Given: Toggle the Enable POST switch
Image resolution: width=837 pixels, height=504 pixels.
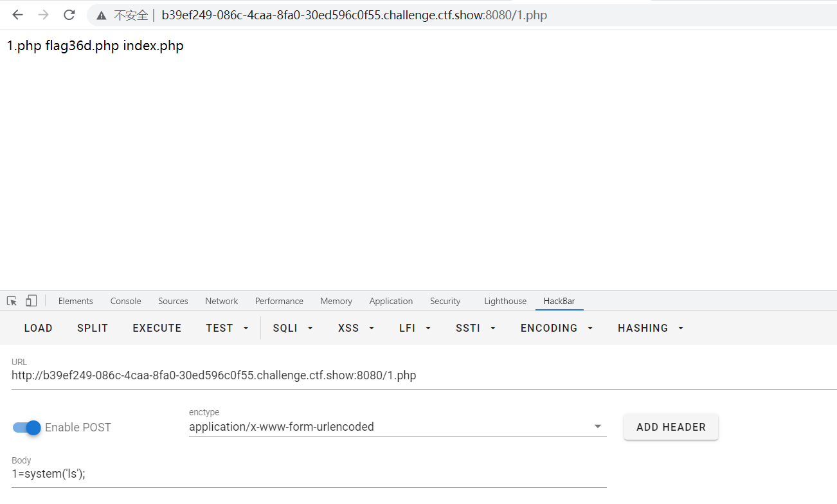Looking at the screenshot, I should click(27, 428).
